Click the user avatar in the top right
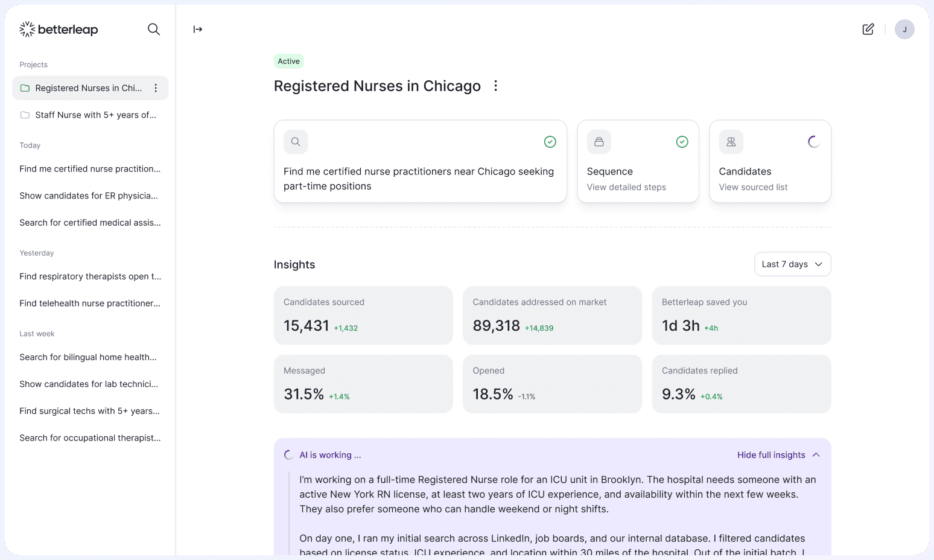 pyautogui.click(x=904, y=28)
